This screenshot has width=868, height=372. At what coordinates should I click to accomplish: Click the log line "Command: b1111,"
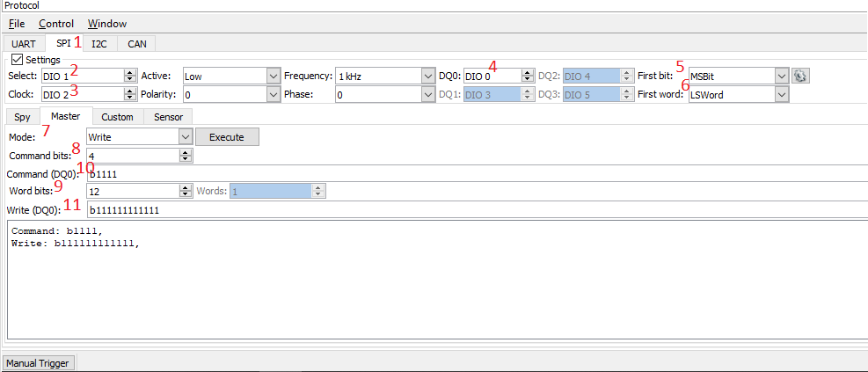point(57,230)
